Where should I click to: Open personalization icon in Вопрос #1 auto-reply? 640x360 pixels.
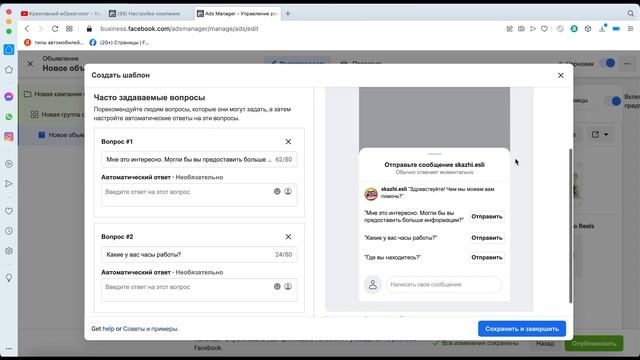point(288,191)
